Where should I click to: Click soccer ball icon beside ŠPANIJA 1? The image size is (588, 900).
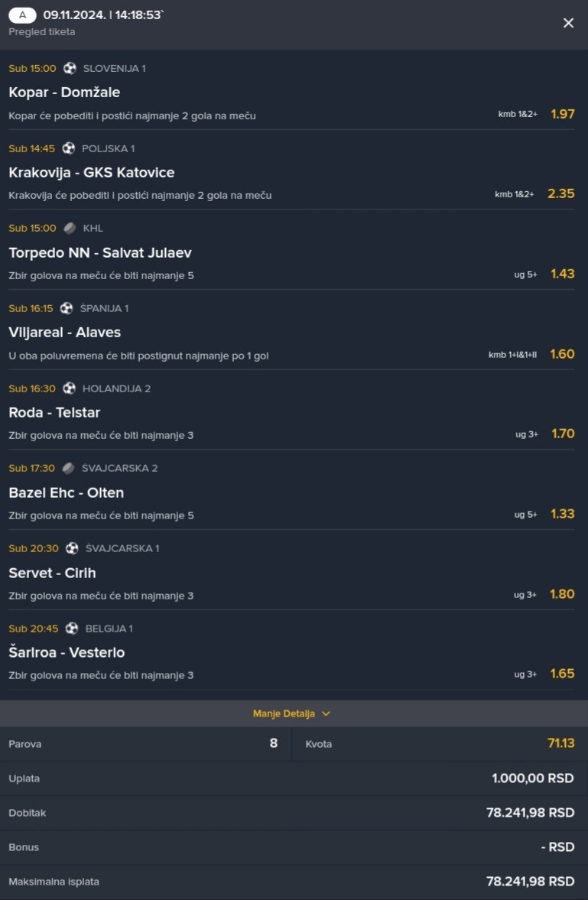tap(67, 308)
